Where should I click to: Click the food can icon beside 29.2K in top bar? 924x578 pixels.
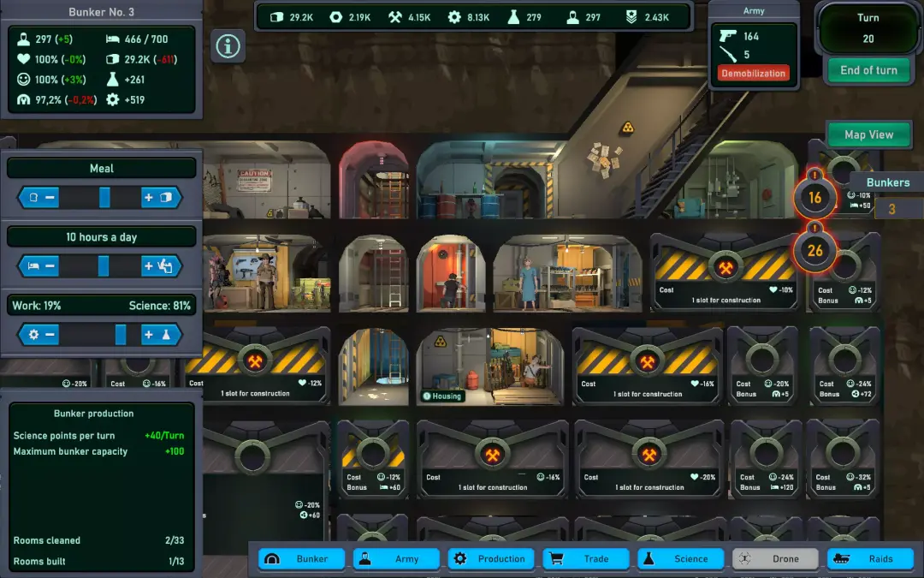point(276,17)
